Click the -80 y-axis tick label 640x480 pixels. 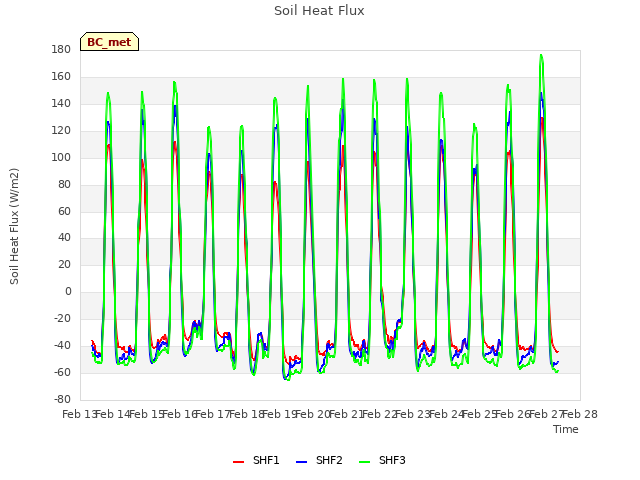(62, 400)
